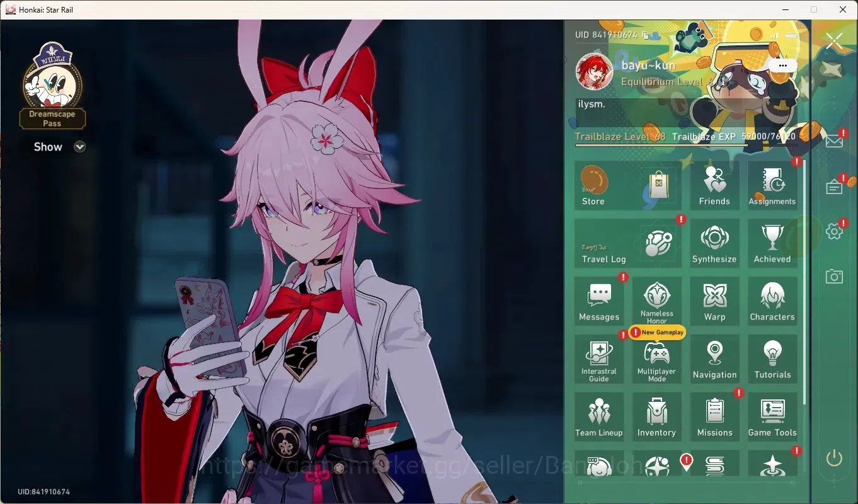858x504 pixels.
Task: Close the Honkai: Star Rail window
Action: point(843,9)
